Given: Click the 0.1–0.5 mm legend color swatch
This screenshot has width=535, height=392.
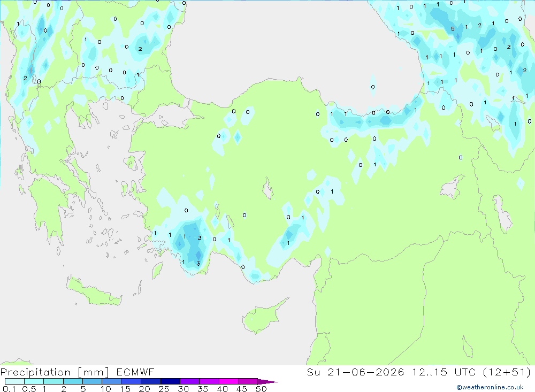Looking at the screenshot, I should point(14,381).
